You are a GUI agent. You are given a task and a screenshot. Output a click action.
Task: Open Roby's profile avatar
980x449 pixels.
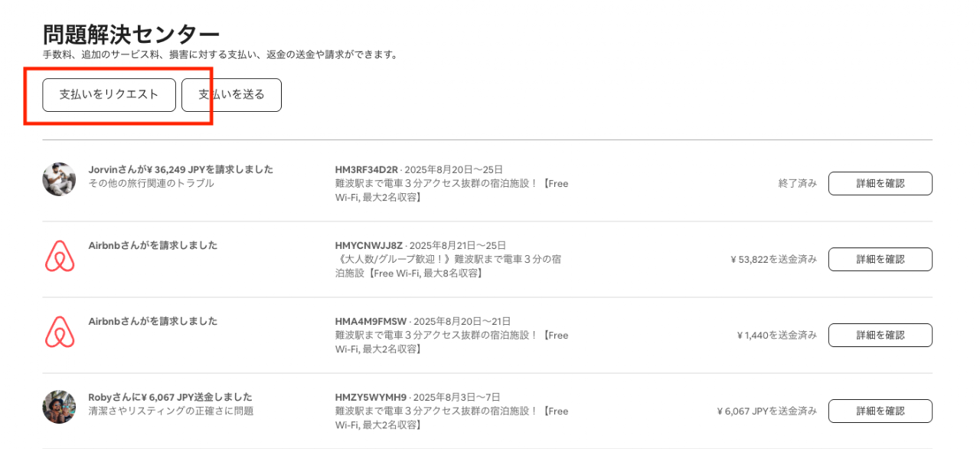59,407
